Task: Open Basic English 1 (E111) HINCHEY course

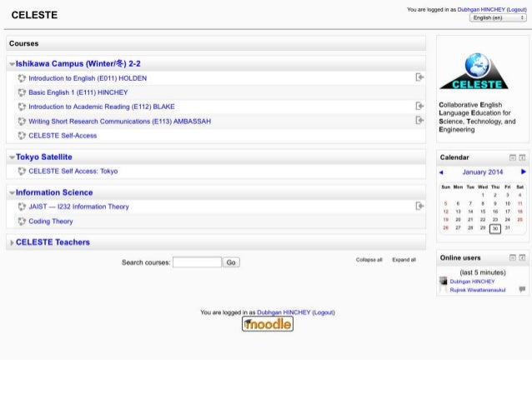Action: 78,92
